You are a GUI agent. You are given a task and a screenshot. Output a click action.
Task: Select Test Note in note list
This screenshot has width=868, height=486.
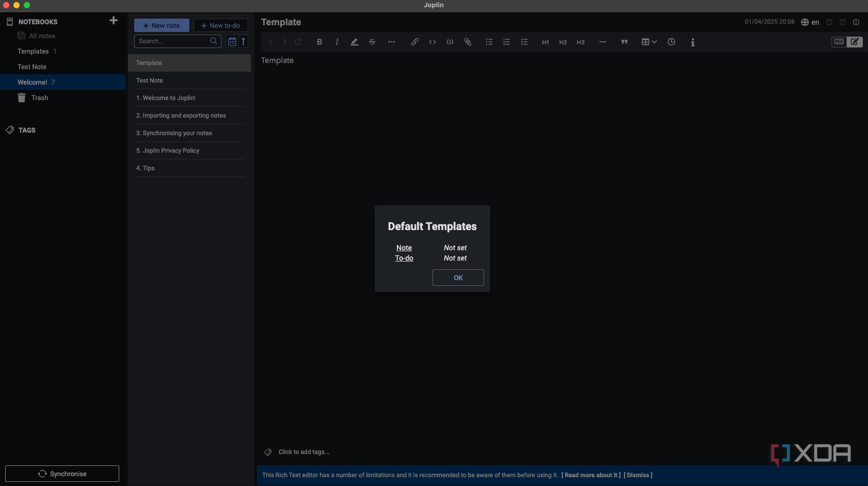(x=189, y=80)
